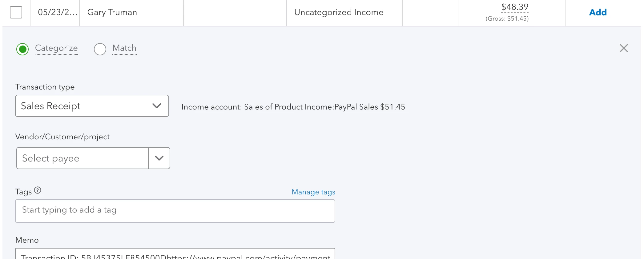Click the Match label text

124,48
